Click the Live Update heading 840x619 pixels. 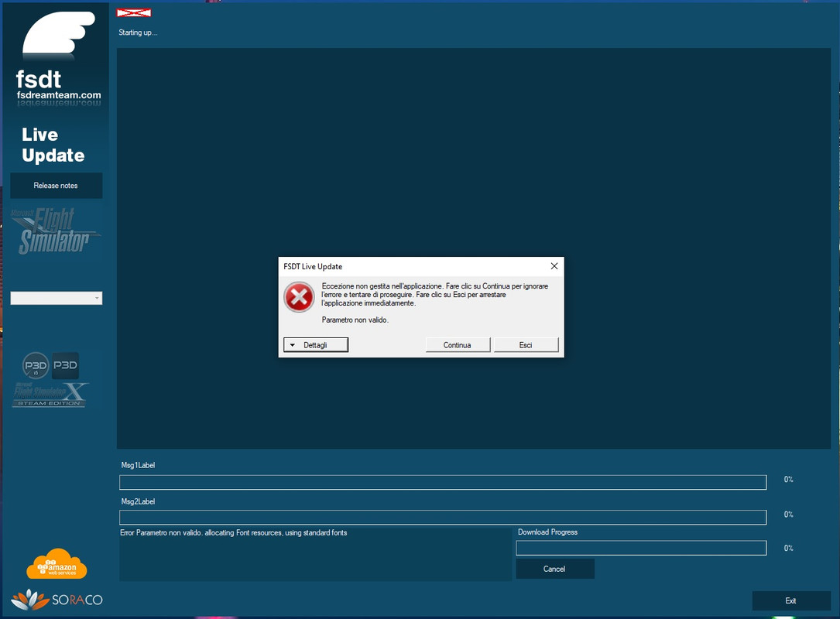tap(53, 145)
